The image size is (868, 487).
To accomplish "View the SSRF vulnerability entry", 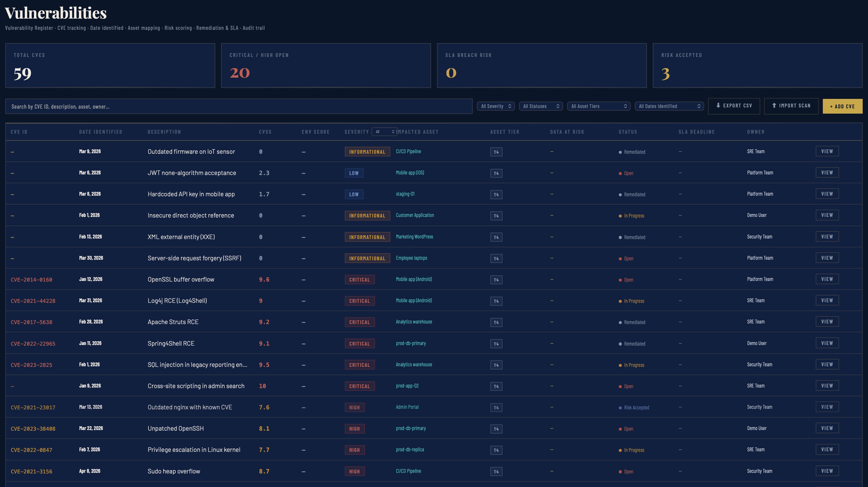I will click(827, 258).
